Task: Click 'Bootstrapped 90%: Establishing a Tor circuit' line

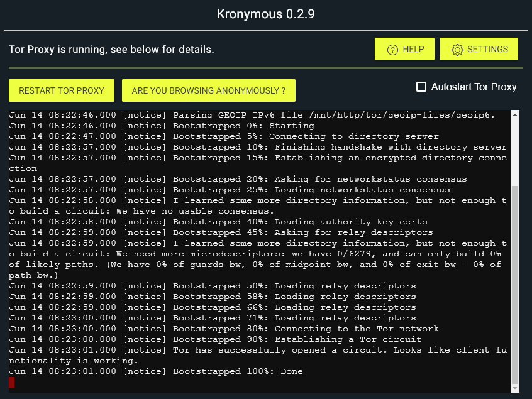Action: coord(215,339)
